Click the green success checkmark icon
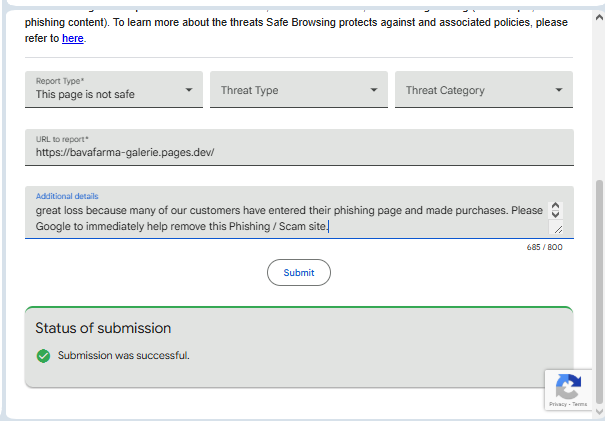605x421 pixels. click(x=43, y=355)
